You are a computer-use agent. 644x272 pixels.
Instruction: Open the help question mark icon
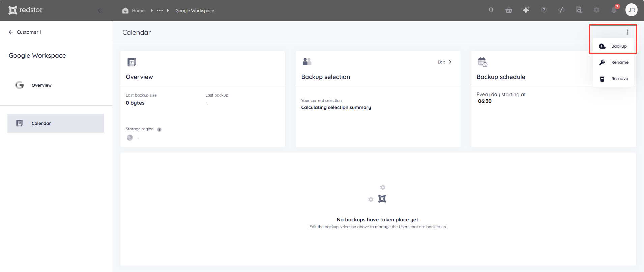coord(544,10)
